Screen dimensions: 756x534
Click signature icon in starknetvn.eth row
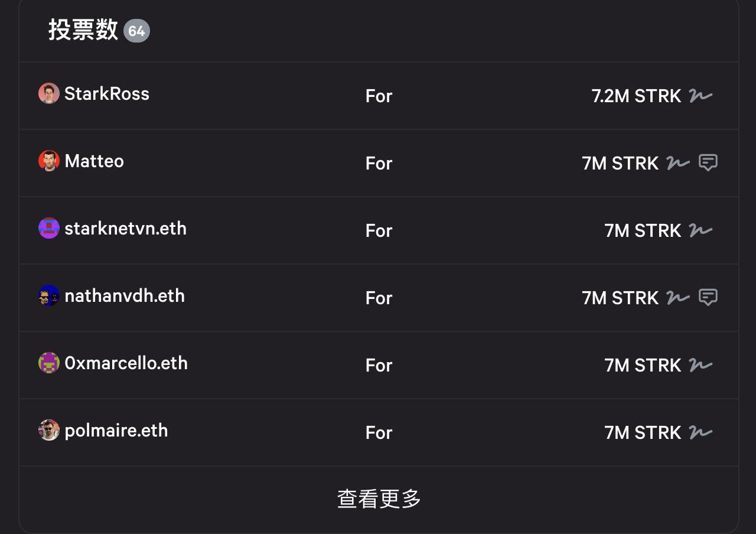point(700,230)
